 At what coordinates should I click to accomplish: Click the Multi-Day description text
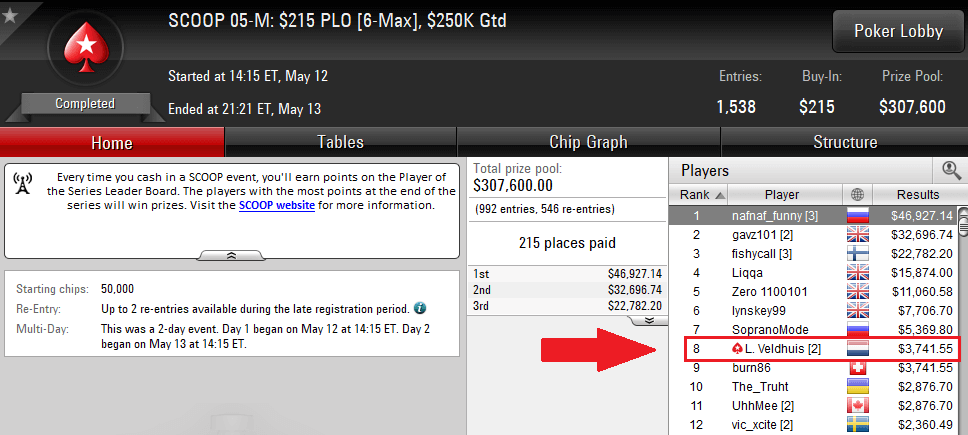265,336
